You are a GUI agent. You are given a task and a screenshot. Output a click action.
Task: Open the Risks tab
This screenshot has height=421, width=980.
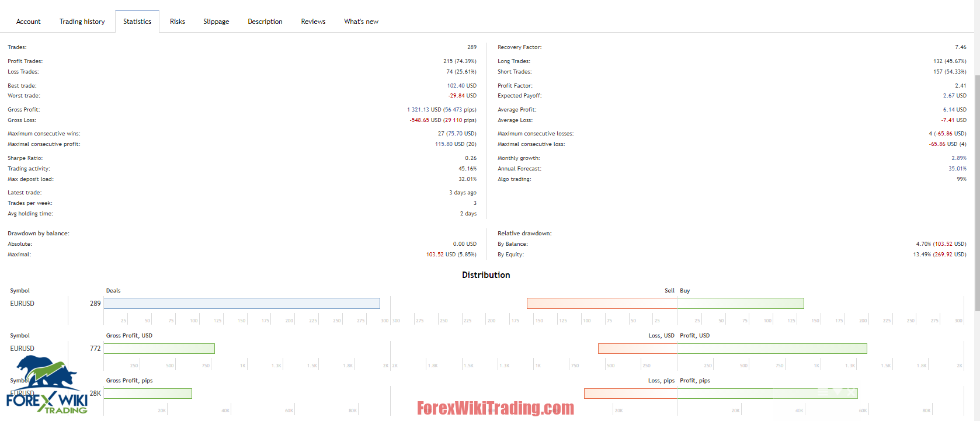pos(178,22)
